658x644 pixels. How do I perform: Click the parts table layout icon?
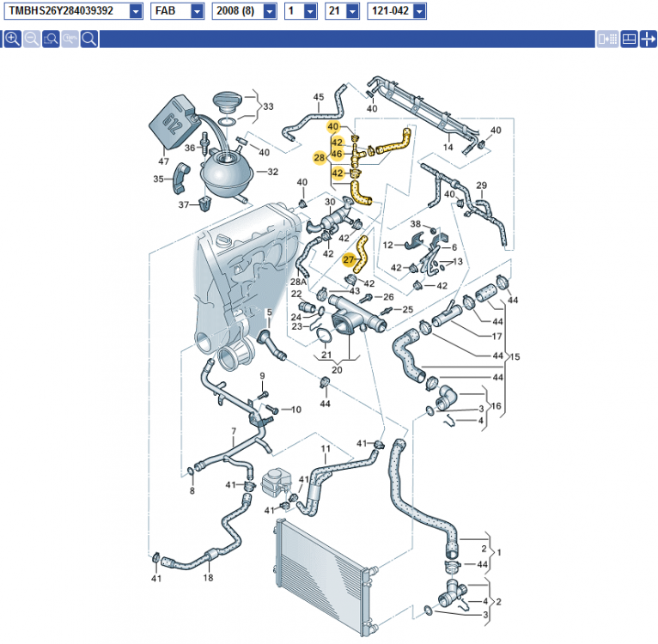pos(628,39)
